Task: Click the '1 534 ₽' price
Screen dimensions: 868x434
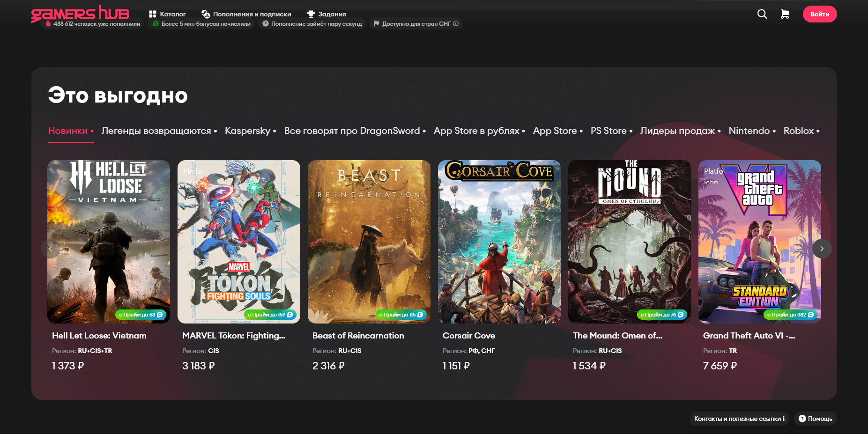Action: pos(589,366)
